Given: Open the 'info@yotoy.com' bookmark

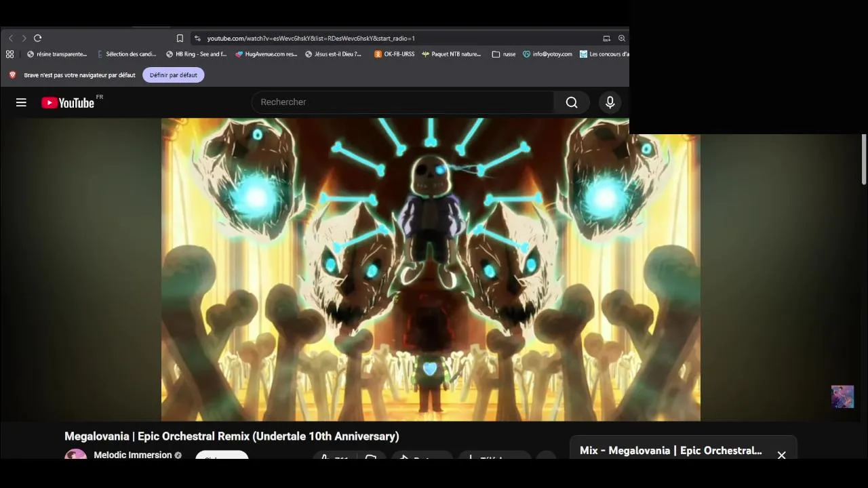Looking at the screenshot, I should [x=547, y=54].
